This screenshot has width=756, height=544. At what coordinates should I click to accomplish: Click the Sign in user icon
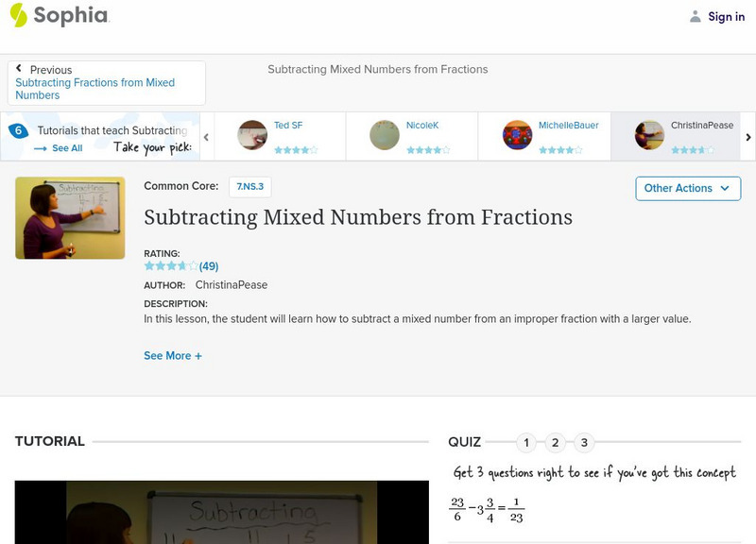tap(696, 16)
